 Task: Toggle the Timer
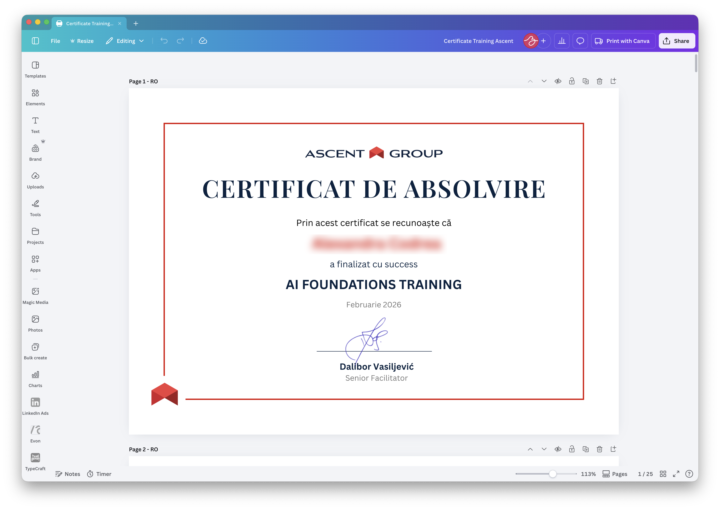(x=99, y=474)
